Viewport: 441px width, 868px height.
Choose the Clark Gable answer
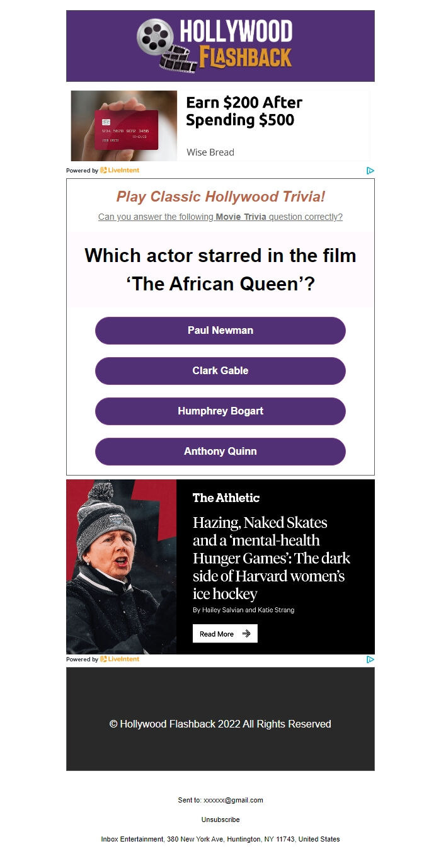(220, 371)
